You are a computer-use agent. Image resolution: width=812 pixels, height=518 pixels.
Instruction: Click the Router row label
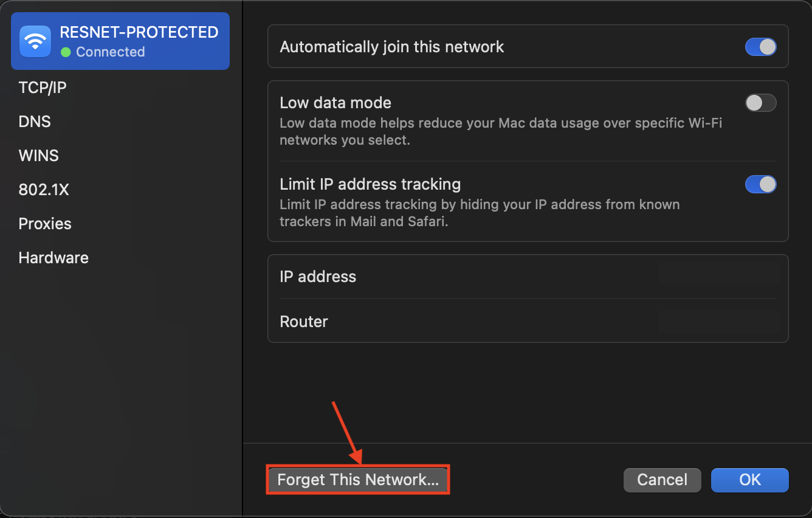[x=304, y=322]
